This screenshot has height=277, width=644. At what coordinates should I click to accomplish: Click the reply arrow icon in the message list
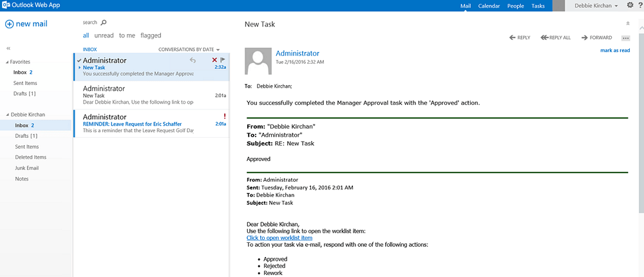coord(193,60)
